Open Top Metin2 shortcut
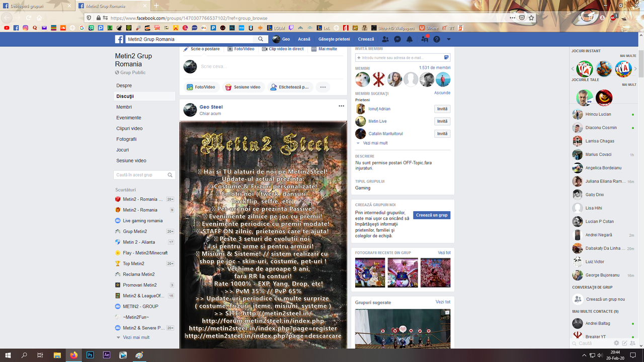The height and width of the screenshot is (362, 644). click(133, 263)
